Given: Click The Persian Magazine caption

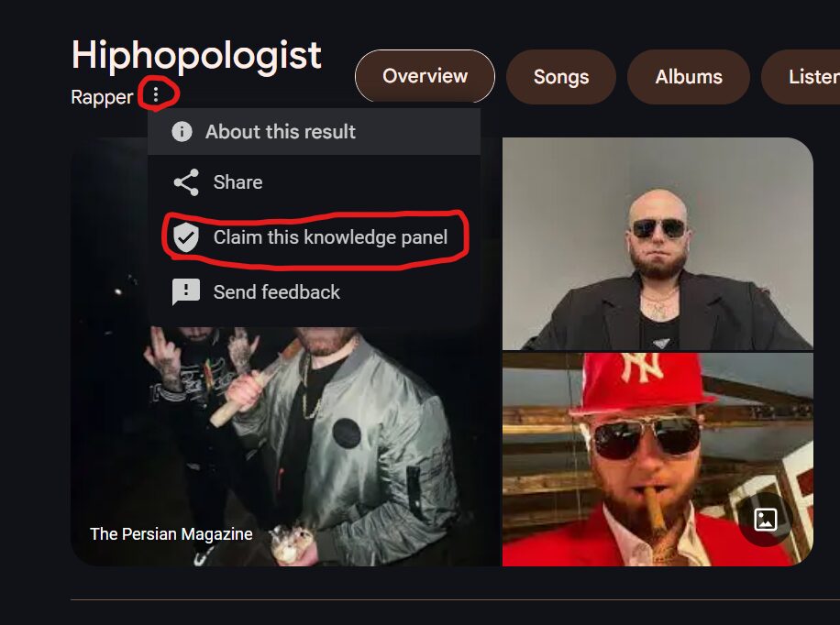Looking at the screenshot, I should (171, 534).
